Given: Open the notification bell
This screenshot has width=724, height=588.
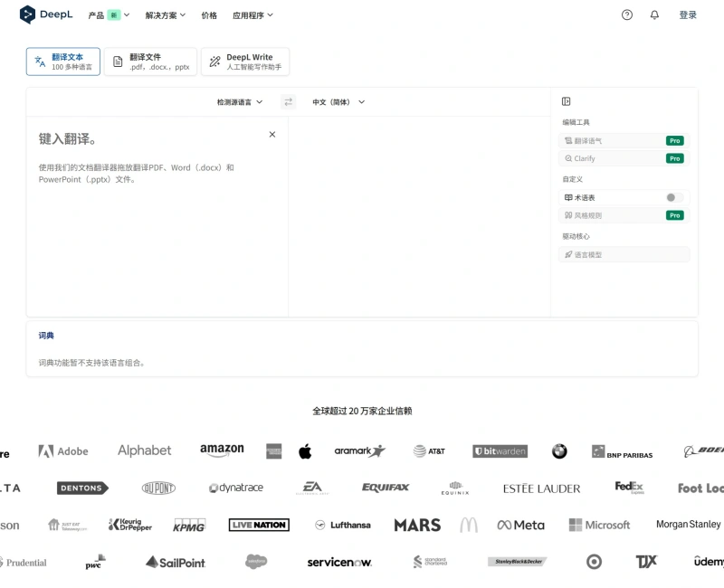Looking at the screenshot, I should [654, 14].
